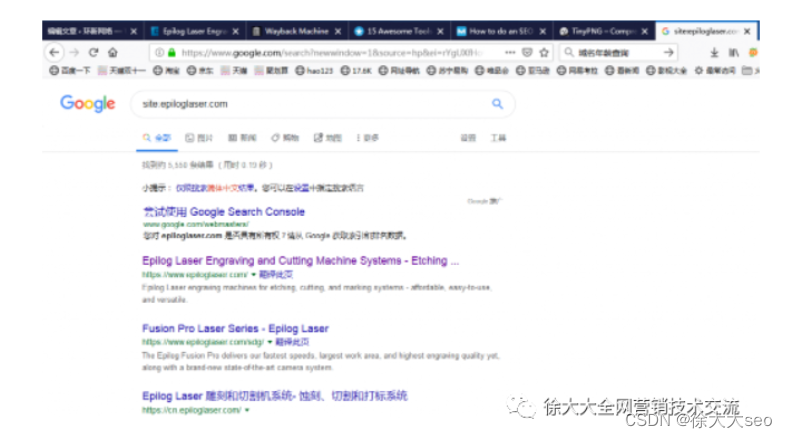Run search with Google's blue magnifier icon
The width and height of the screenshot is (787, 438).
click(x=497, y=104)
